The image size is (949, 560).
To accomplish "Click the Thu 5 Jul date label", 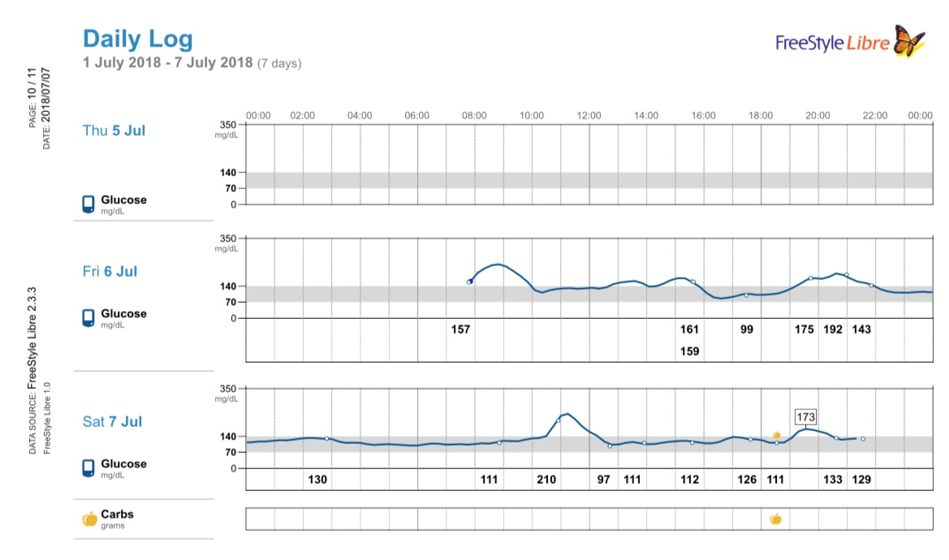I will coord(114,130).
